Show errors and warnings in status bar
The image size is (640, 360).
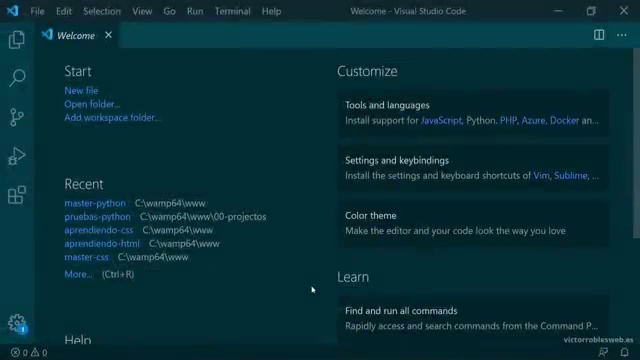29,352
